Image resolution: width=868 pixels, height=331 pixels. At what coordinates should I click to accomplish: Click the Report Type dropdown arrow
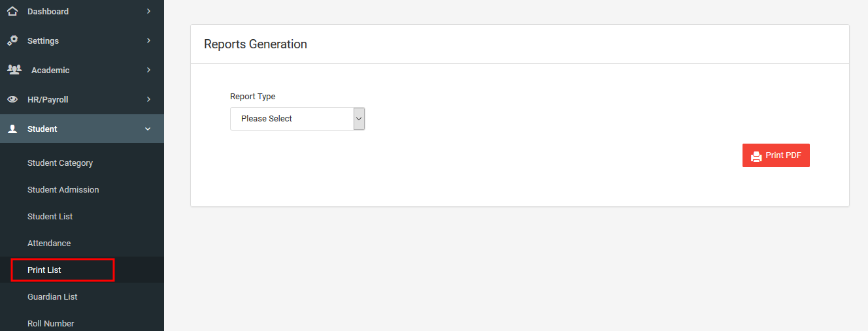[359, 119]
